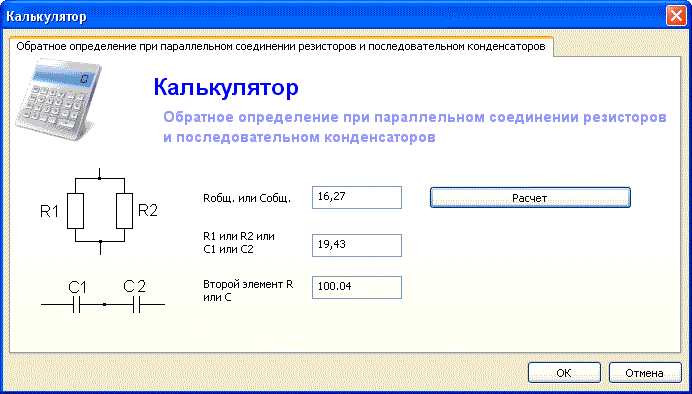
Task: Click the C1 capacitor symbol
Action: pyautogui.click(x=77, y=304)
